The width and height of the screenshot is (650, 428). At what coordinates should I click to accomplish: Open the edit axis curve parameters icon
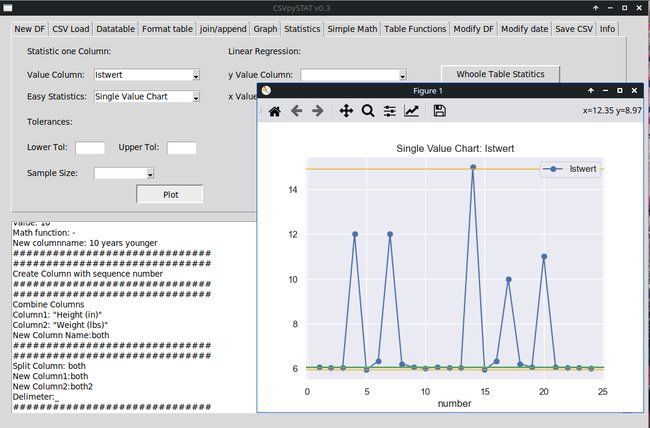click(x=411, y=111)
